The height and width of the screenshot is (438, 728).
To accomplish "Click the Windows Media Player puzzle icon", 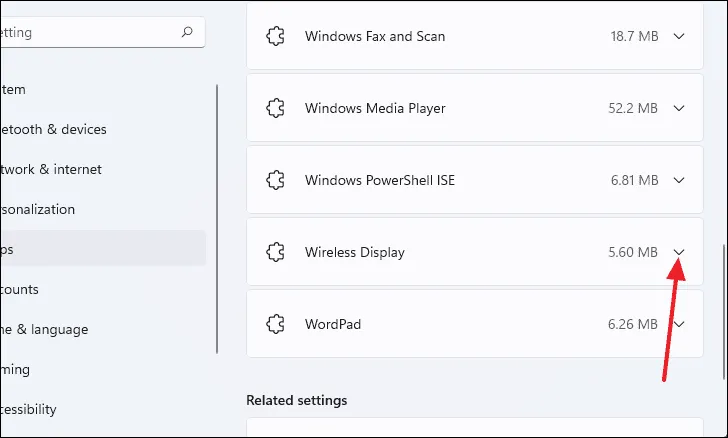I will click(275, 108).
